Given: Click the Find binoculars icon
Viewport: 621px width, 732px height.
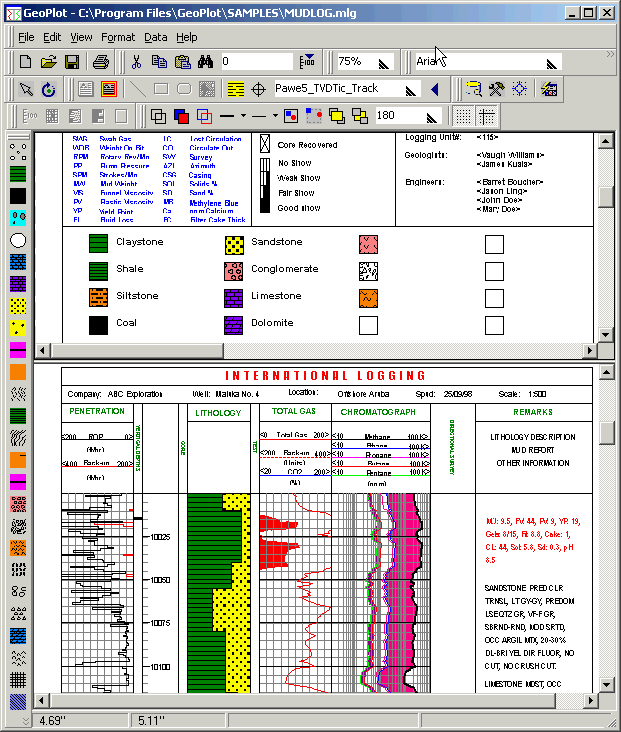Looking at the screenshot, I should click(205, 62).
